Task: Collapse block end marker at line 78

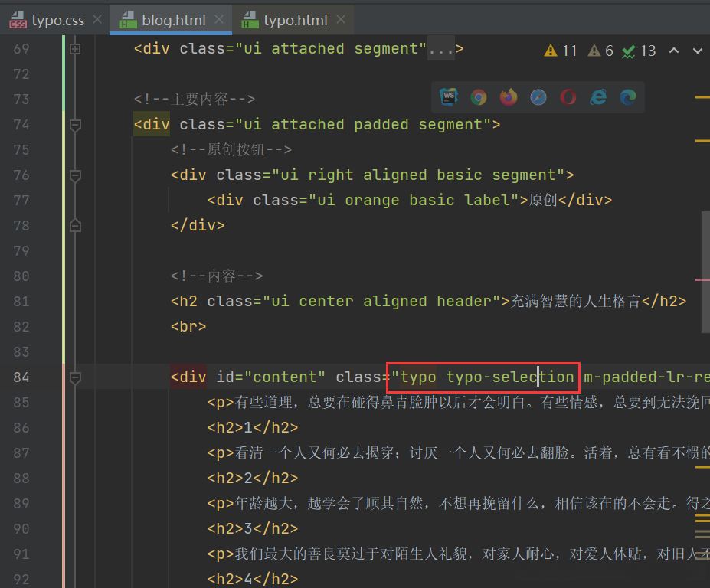Action: point(75,225)
